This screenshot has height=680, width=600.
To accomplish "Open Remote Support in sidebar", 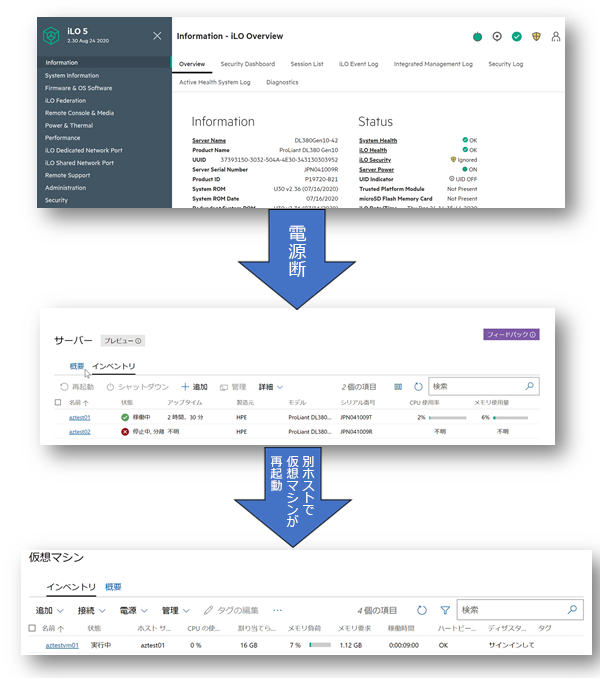I will [x=68, y=175].
